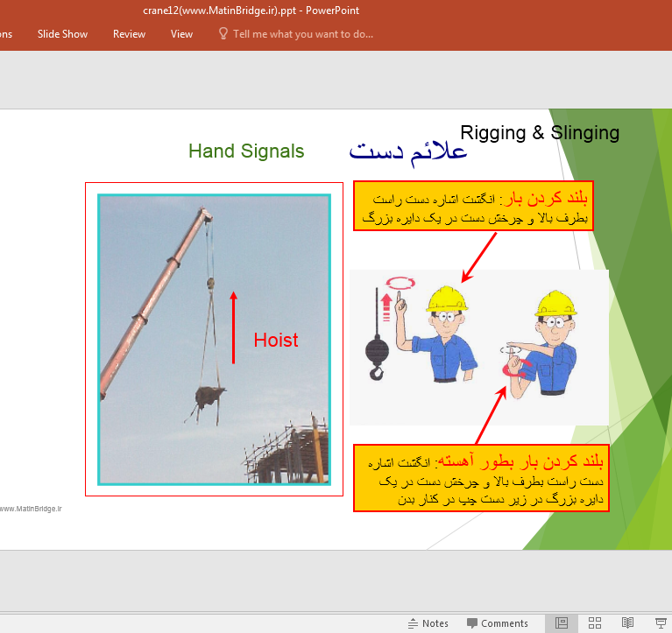This screenshot has height=633, width=672.
Task: Switch to Normal view icon
Action: coord(562,623)
